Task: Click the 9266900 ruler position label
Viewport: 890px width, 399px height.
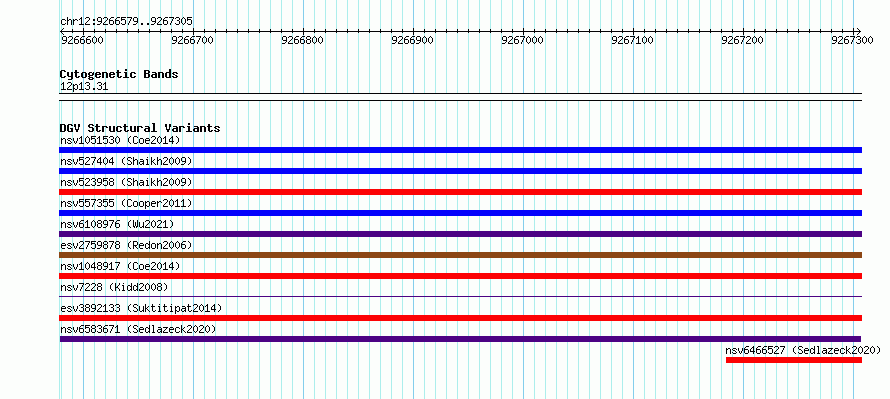Action: (413, 40)
